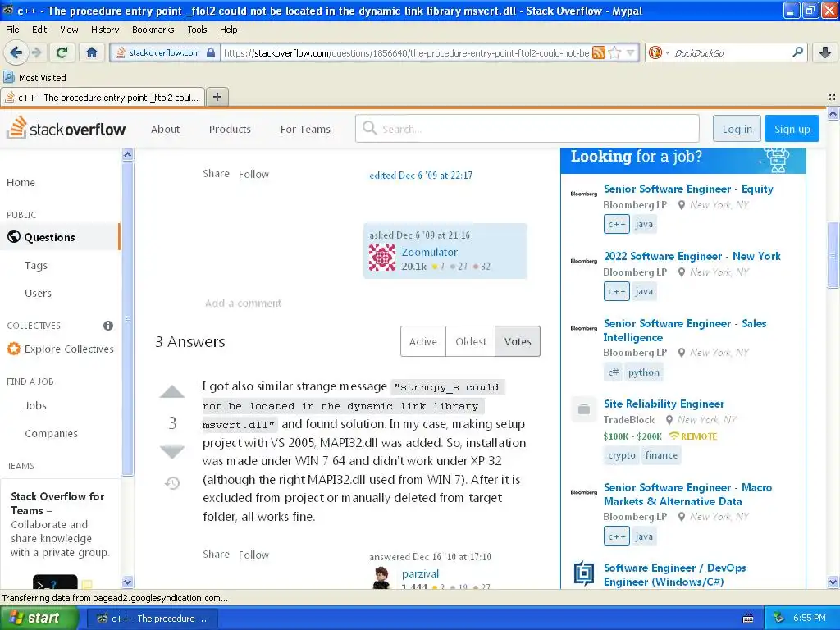Click the Explore Collectives star icon
The image size is (840, 630).
(x=13, y=349)
